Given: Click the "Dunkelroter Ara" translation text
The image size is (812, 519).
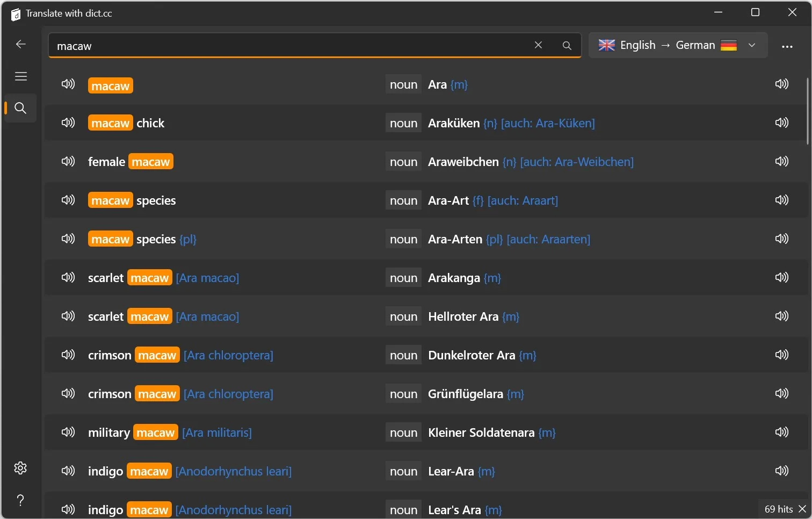Looking at the screenshot, I should point(472,355).
